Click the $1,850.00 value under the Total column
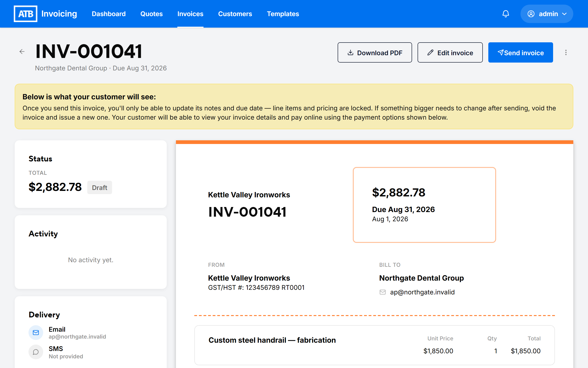Image resolution: width=588 pixels, height=368 pixels. (x=526, y=351)
